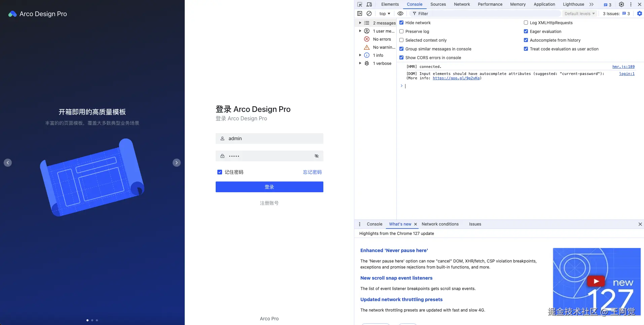Screen dimensions: 644x325
Task: Open the Default levels dropdown
Action: point(580,14)
